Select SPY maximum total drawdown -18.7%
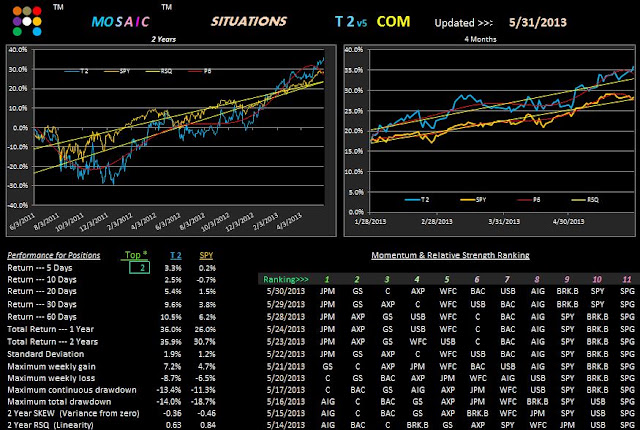 (203, 402)
